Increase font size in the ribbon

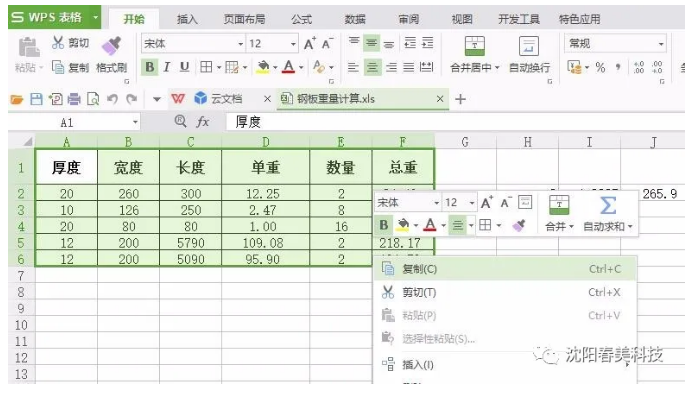point(310,43)
